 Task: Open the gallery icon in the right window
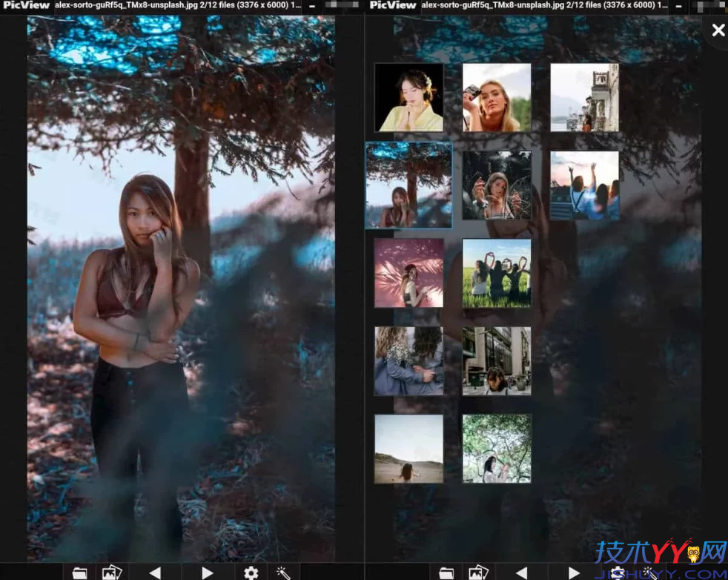click(477, 572)
